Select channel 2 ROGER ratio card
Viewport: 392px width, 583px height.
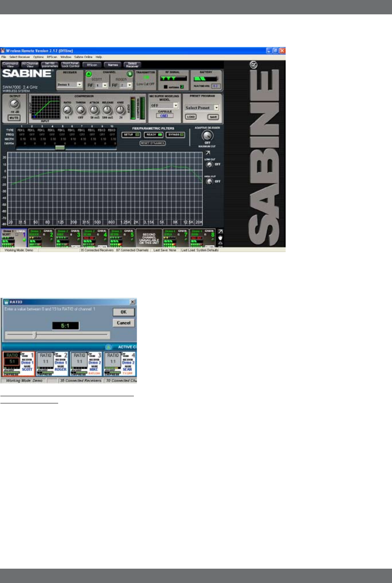click(x=53, y=364)
